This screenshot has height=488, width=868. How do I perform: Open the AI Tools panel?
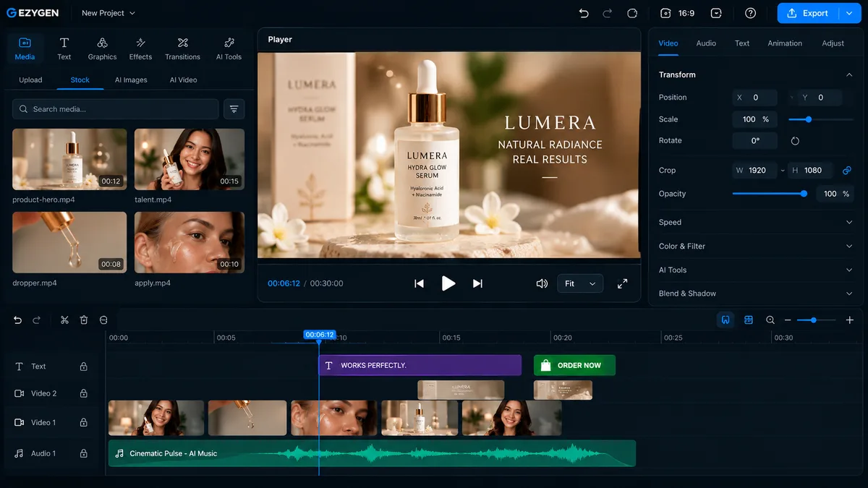coord(229,48)
